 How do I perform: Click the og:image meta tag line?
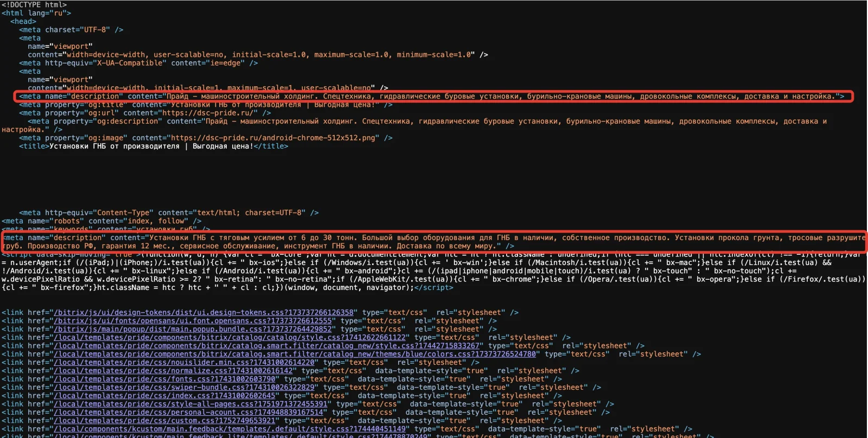(206, 138)
